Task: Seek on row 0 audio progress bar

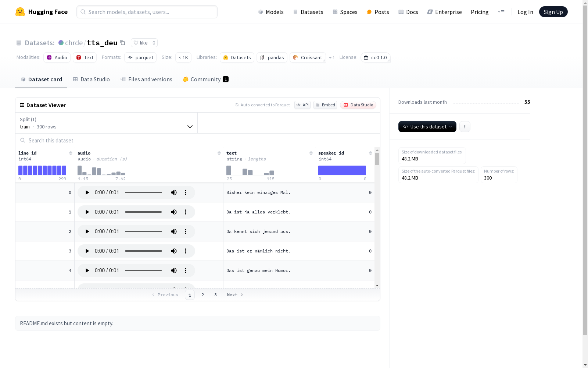Action: pyautogui.click(x=143, y=192)
